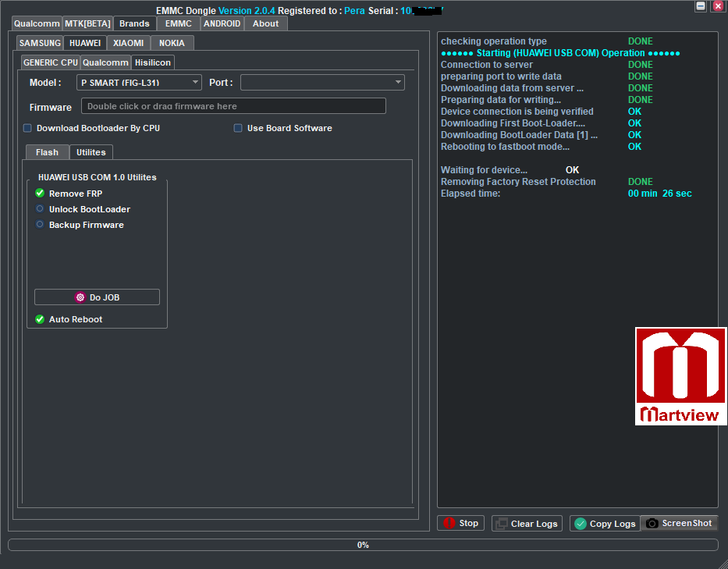Open the Brands tab
This screenshot has height=569, width=728.
(x=134, y=23)
